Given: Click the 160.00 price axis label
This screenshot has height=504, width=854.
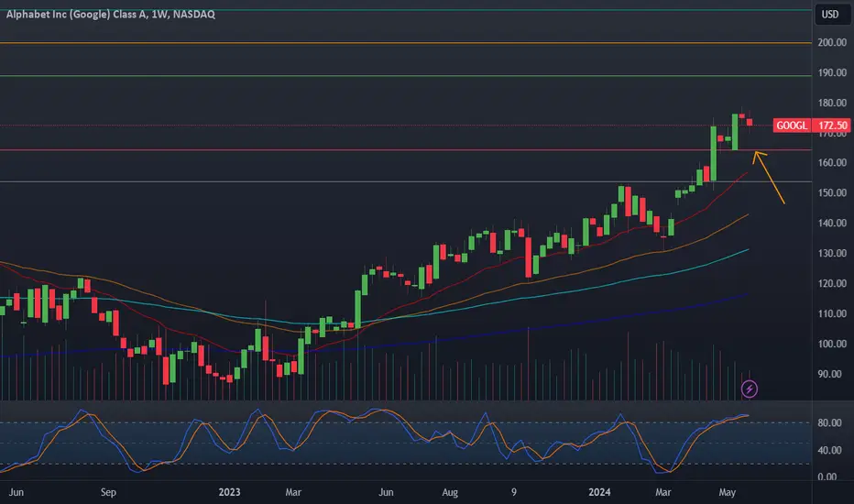Looking at the screenshot, I should (832, 162).
